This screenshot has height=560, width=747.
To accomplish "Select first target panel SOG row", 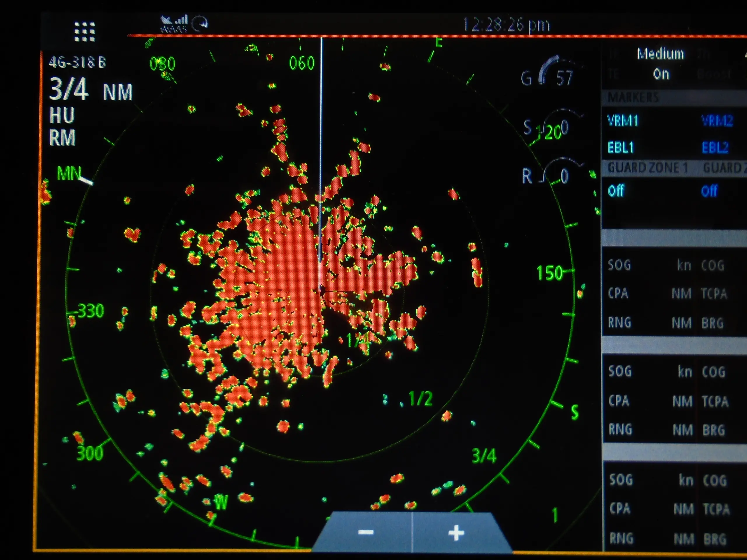I will point(650,265).
